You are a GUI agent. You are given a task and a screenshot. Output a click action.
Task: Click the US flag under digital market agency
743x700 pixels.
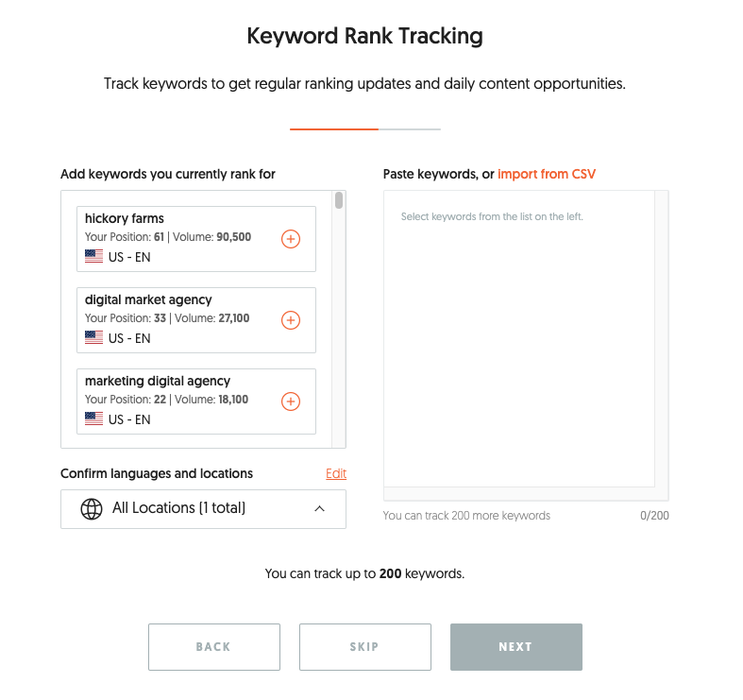(94, 338)
